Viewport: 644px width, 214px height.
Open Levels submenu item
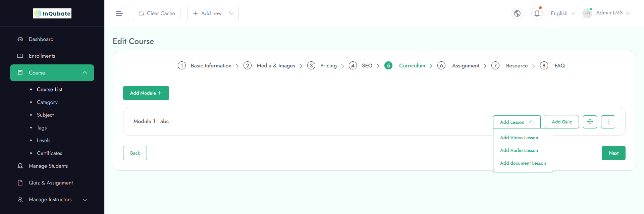44,141
